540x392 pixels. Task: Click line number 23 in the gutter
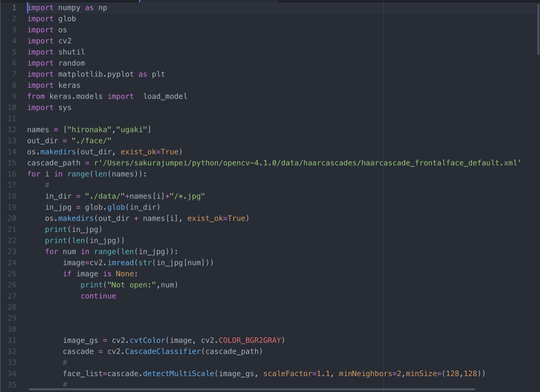[12, 252]
